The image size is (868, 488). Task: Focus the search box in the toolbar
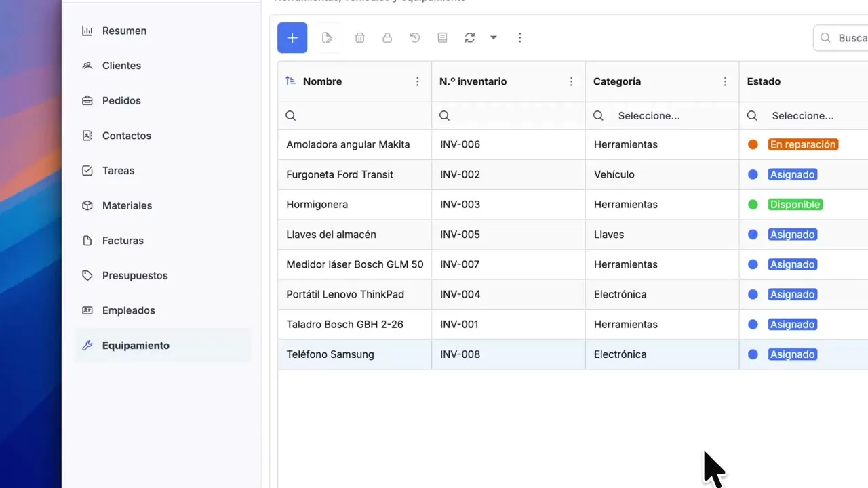tap(848, 38)
